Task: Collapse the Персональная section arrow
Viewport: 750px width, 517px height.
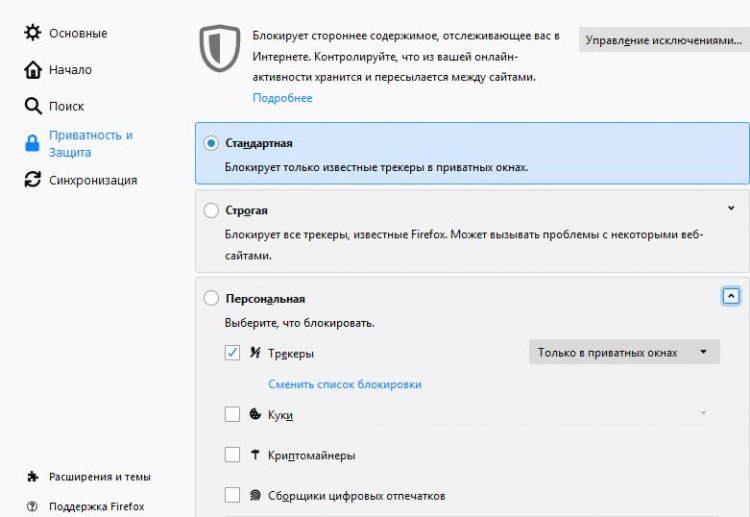Action: click(x=731, y=295)
